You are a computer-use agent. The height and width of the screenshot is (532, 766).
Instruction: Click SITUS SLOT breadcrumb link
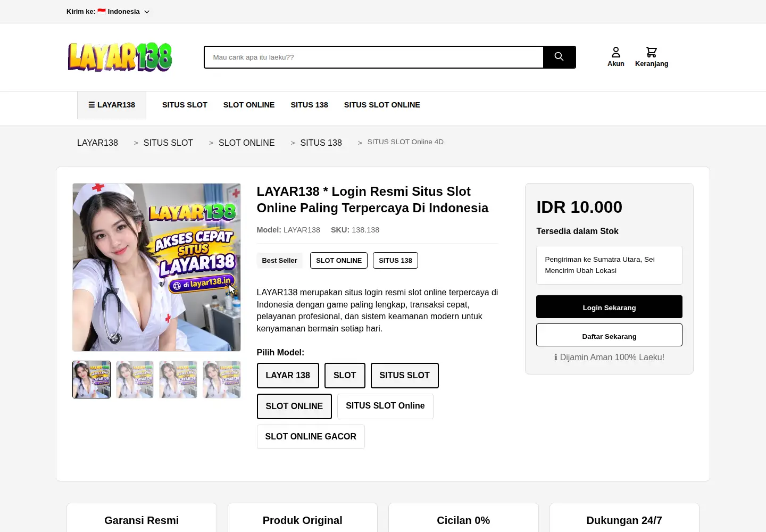click(x=168, y=143)
